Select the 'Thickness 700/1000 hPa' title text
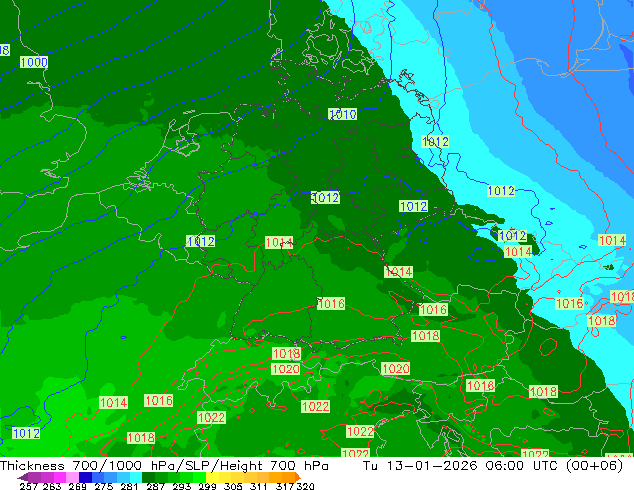The width and height of the screenshot is (634, 490). coord(85,466)
